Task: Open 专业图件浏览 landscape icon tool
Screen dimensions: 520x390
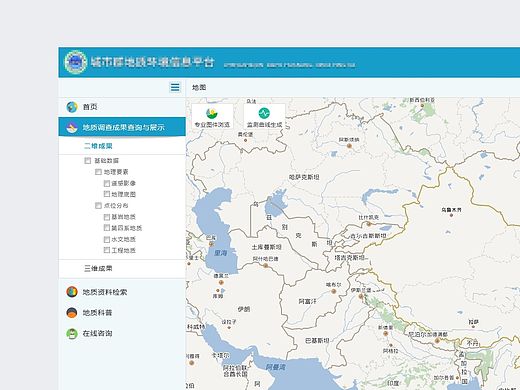Action: (212, 113)
